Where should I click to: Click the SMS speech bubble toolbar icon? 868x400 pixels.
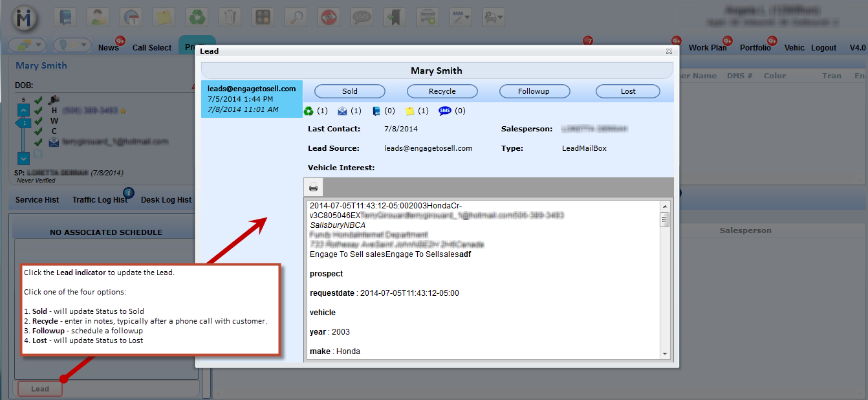click(362, 17)
